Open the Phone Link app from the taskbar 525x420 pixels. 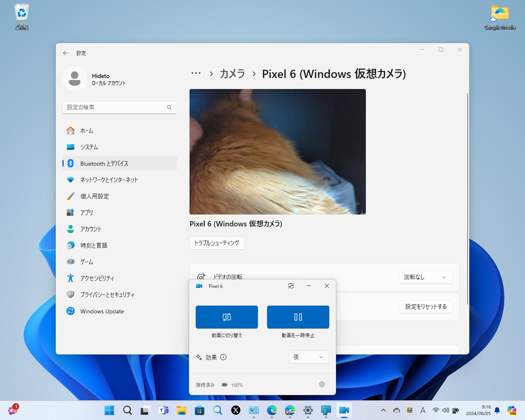(326, 410)
